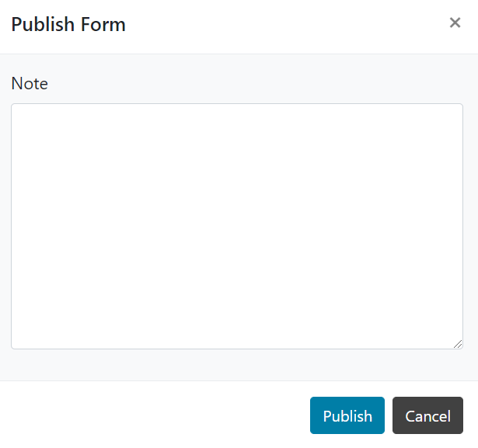The image size is (478, 448).
Task: Cancel the publish dialog
Action: pos(427,415)
